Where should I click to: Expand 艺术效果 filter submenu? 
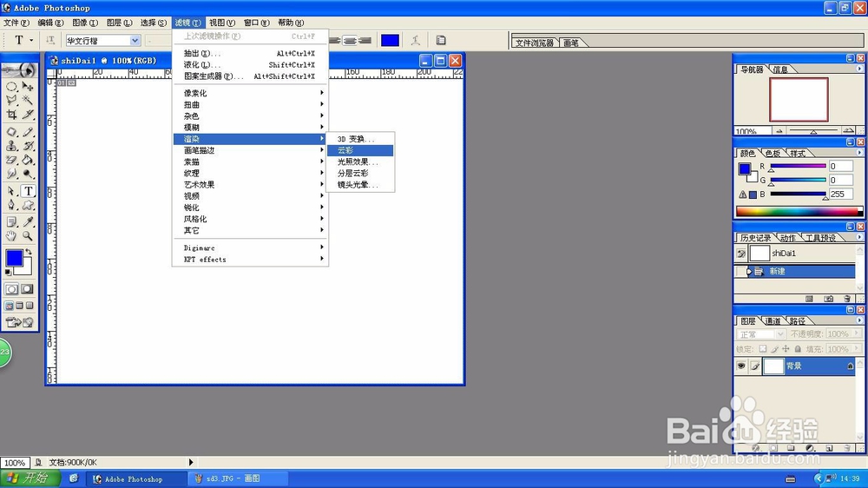(x=251, y=184)
